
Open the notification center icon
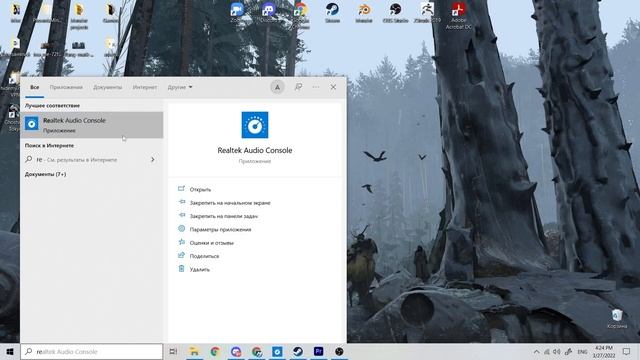[627, 351]
